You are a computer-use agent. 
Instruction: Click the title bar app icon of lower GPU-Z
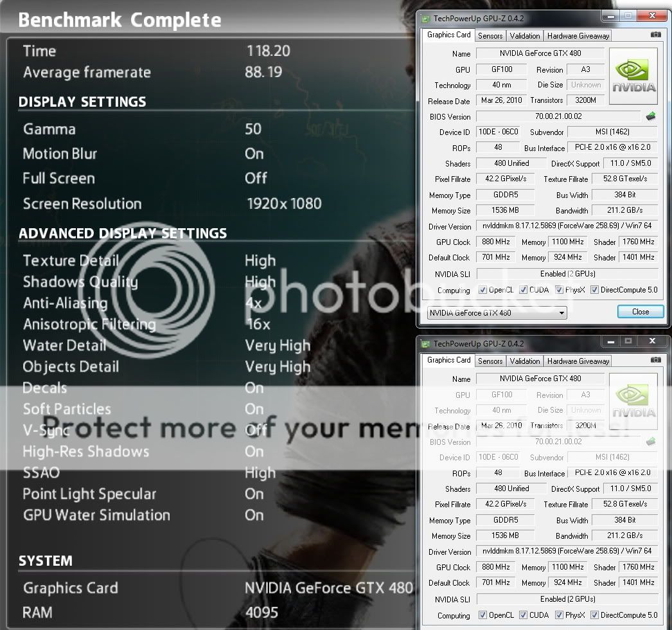pyautogui.click(x=426, y=344)
